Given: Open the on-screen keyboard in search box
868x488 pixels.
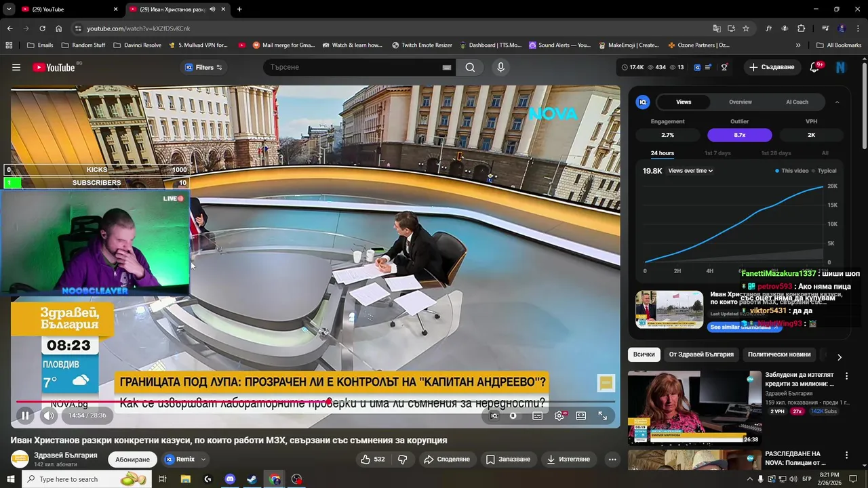Looking at the screenshot, I should 447,67.
